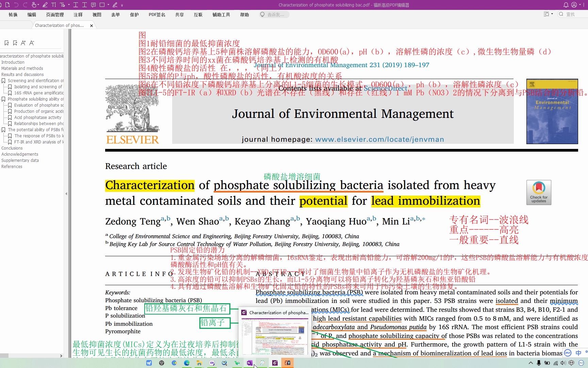Screen dimensions: 588x368
Task: Open the 16S rRNA gene amplification bookmark
Action: (39, 93)
